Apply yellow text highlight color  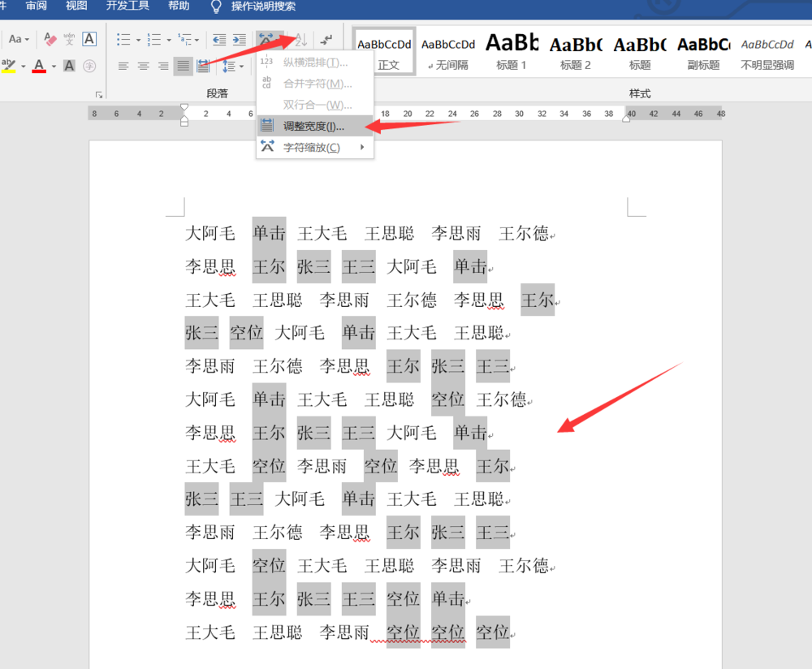tap(9, 66)
